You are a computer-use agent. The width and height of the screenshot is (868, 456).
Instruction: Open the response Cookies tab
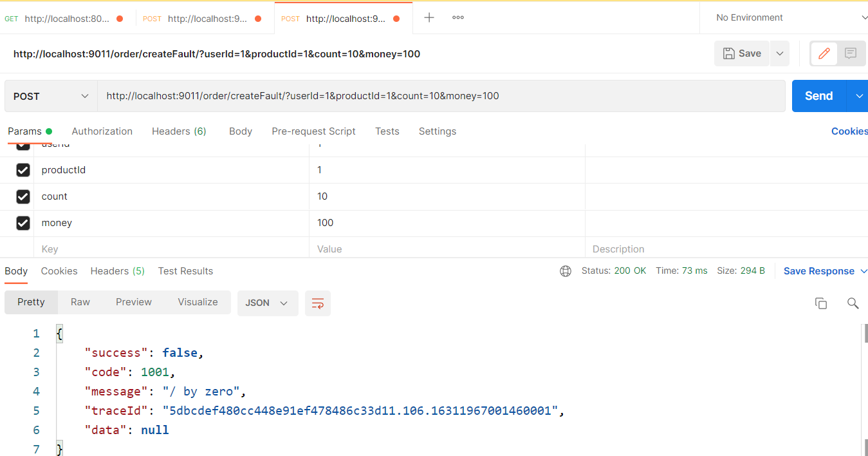click(x=59, y=271)
